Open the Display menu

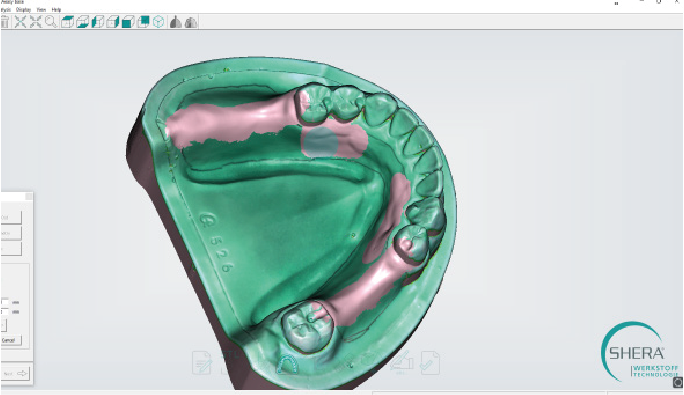tap(24, 9)
